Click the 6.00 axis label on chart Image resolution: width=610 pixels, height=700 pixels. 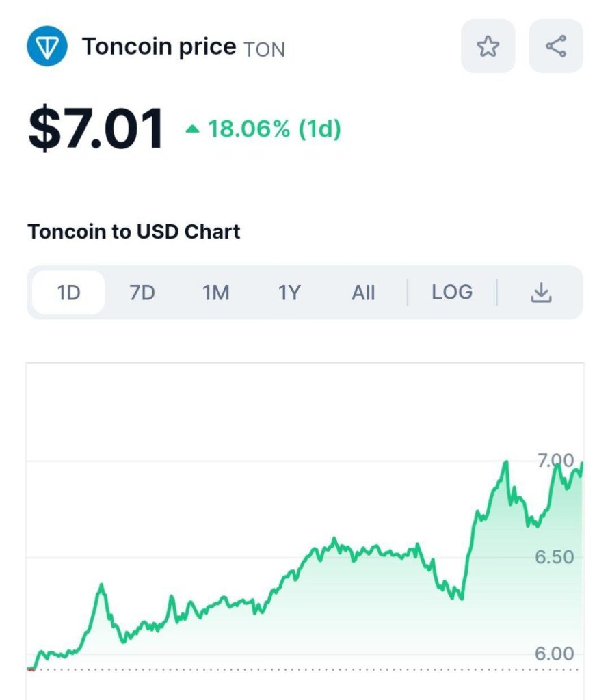click(554, 654)
